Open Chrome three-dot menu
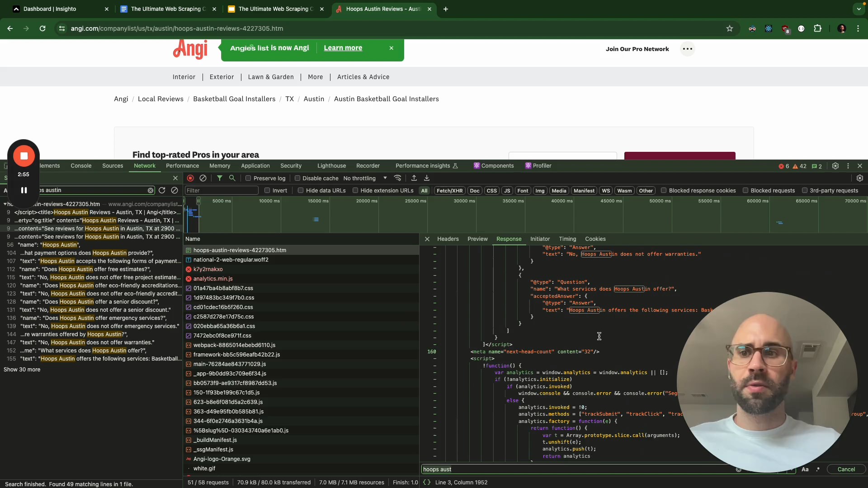The image size is (868, 488). pyautogui.click(x=858, y=28)
